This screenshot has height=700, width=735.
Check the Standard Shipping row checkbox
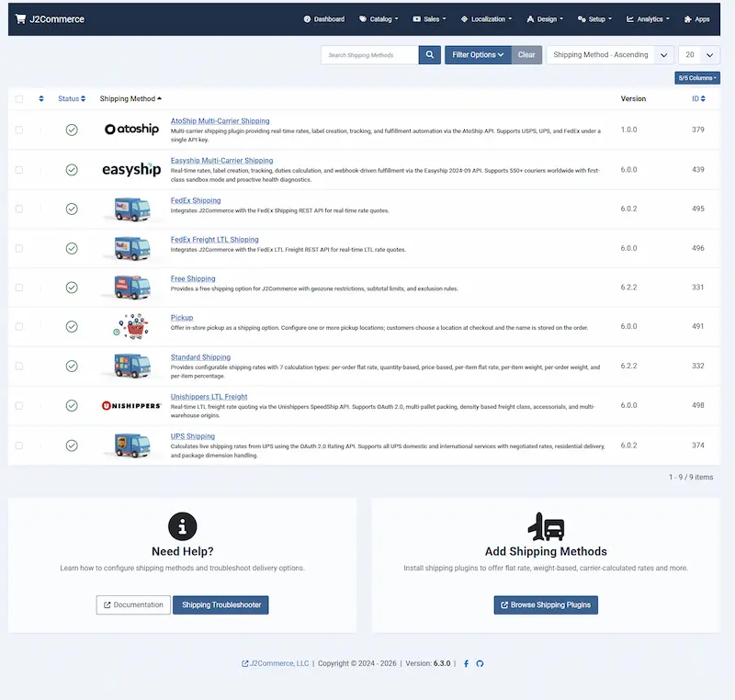coord(19,366)
